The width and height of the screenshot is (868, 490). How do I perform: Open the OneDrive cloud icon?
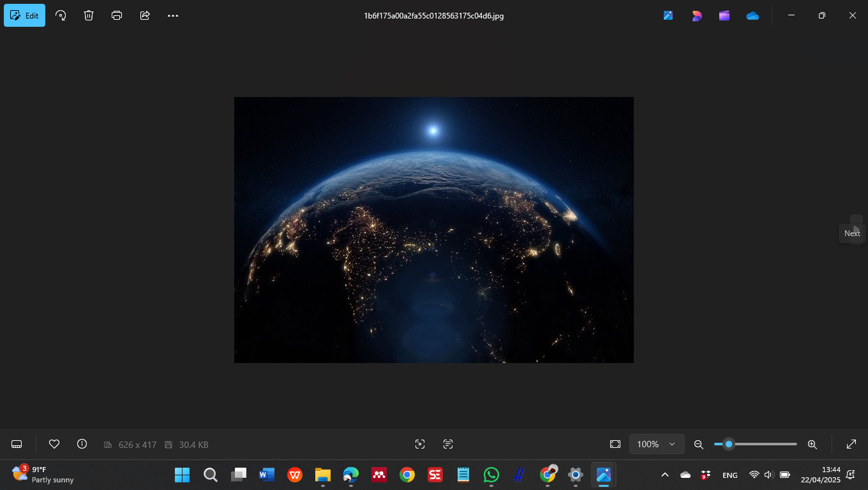752,15
